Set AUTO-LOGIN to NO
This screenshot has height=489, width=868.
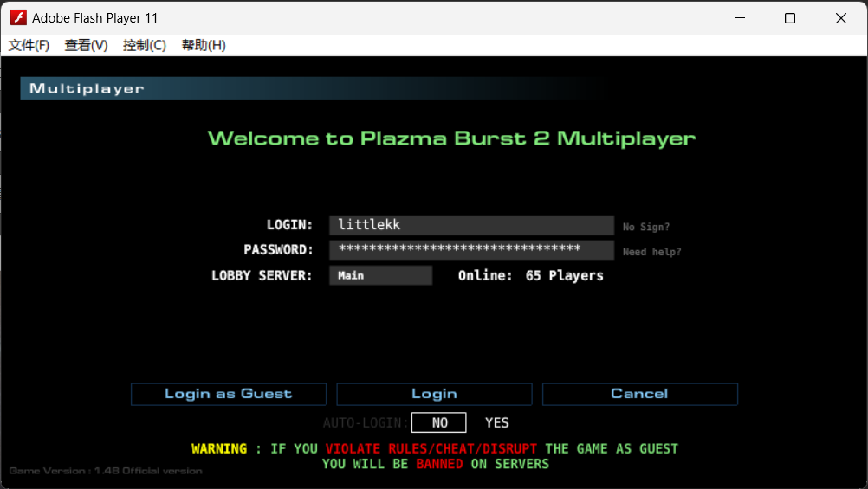pyautogui.click(x=439, y=422)
